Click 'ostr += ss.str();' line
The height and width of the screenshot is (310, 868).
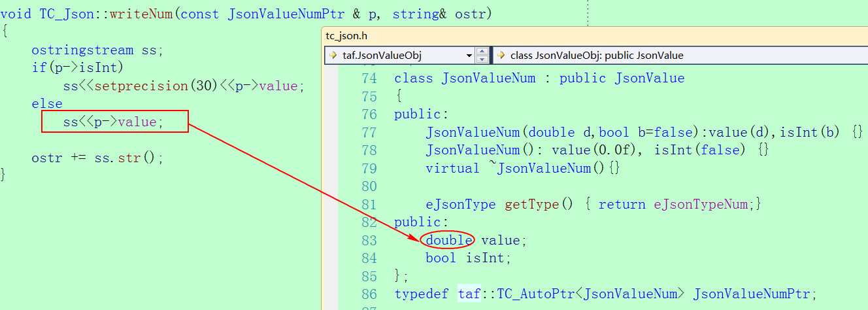coord(97,158)
